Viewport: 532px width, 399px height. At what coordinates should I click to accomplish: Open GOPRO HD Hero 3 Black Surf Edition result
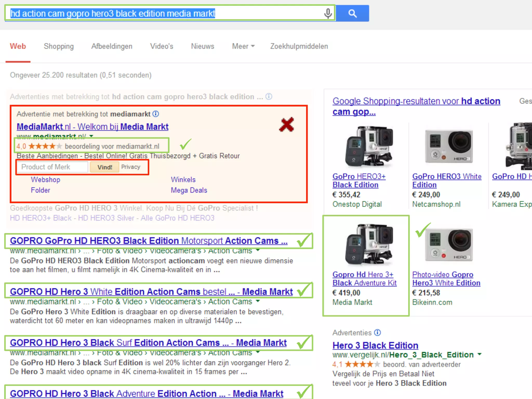148,343
